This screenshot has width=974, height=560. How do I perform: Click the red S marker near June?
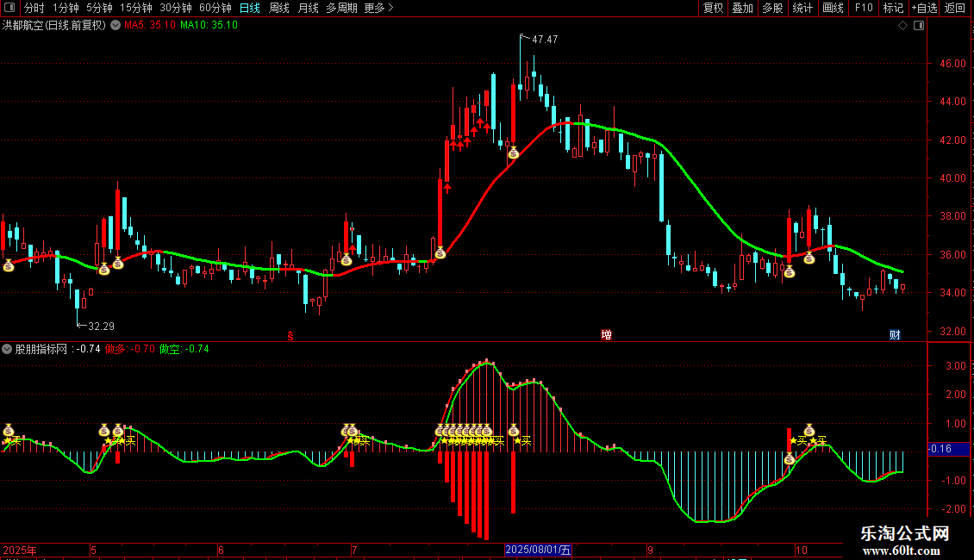290,336
